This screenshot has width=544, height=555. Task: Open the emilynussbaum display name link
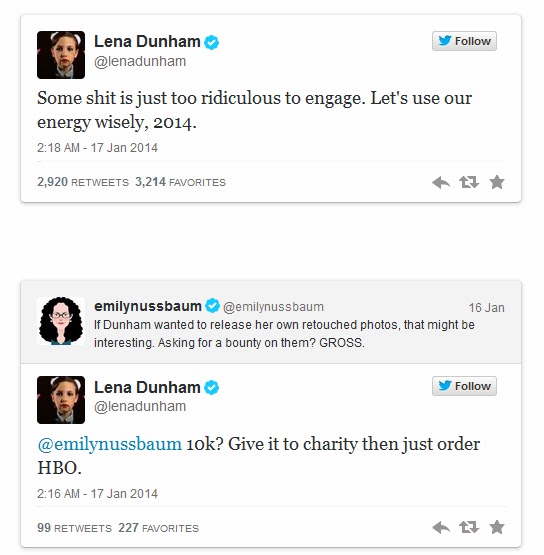(148, 306)
